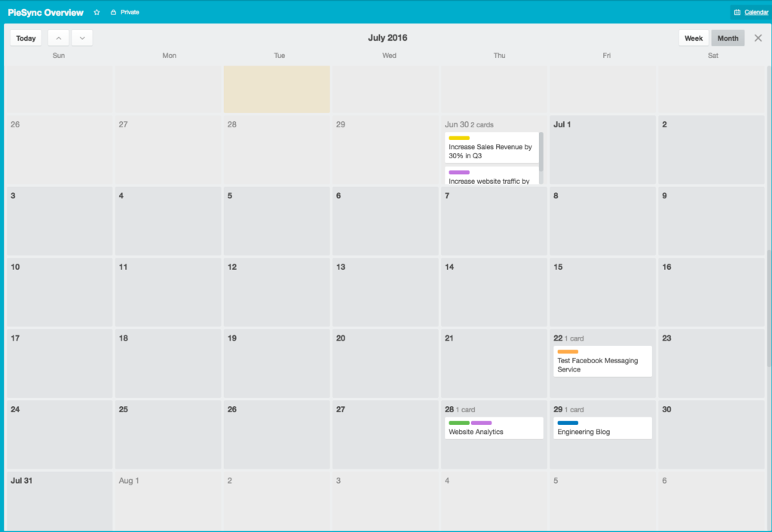
Task: Click the Jun 30 card list scrollbar
Action: click(x=541, y=151)
